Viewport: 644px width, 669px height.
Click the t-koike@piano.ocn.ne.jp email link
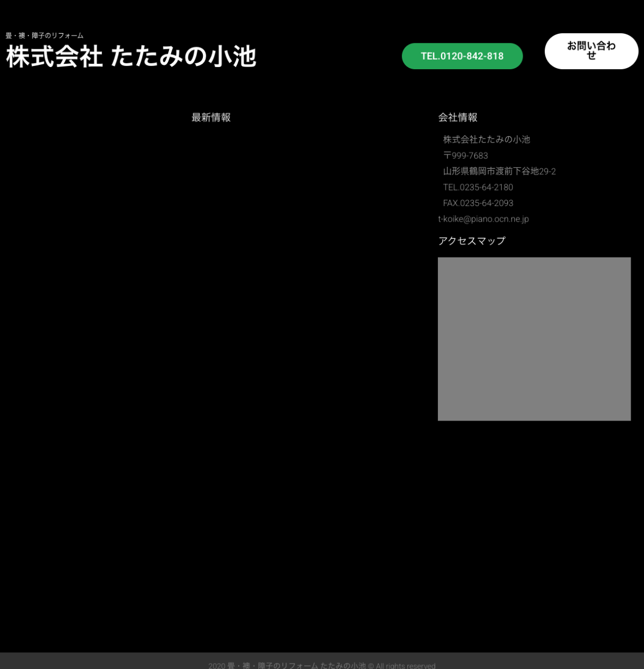pos(484,219)
